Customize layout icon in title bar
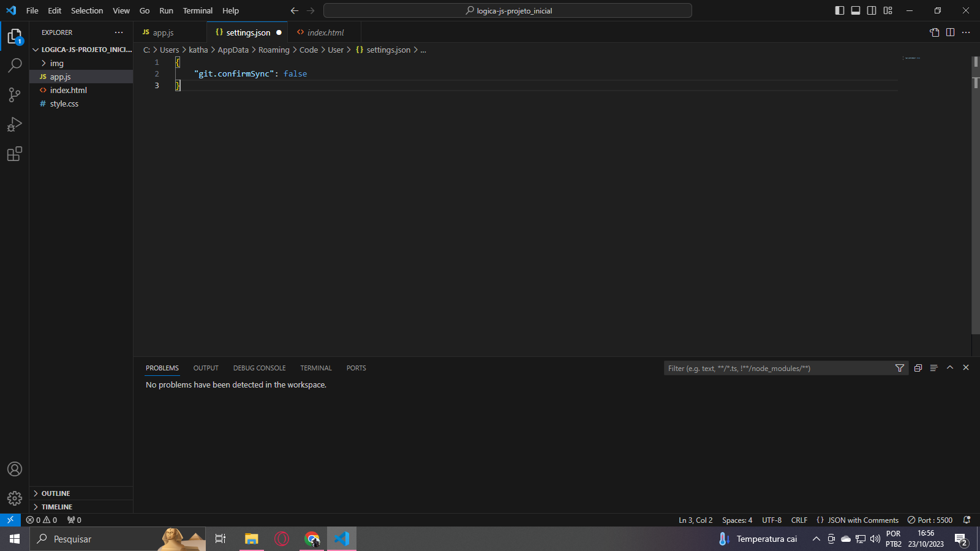 [888, 10]
